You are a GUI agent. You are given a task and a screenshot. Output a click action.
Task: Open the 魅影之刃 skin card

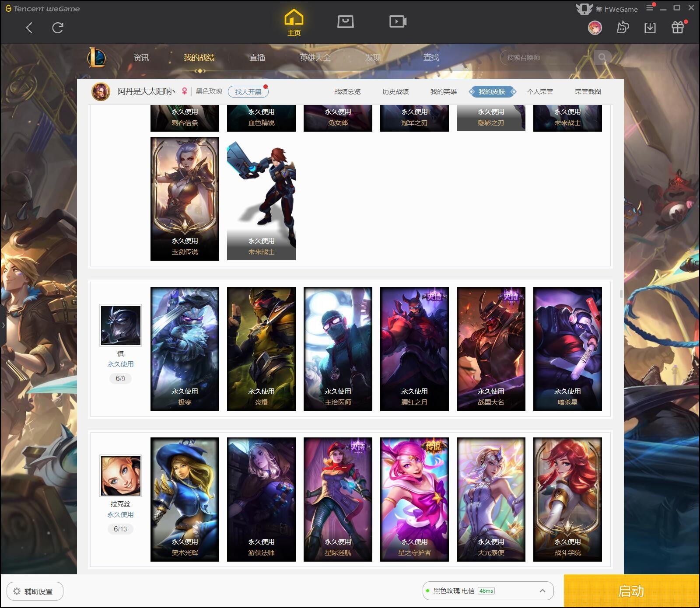click(491, 118)
